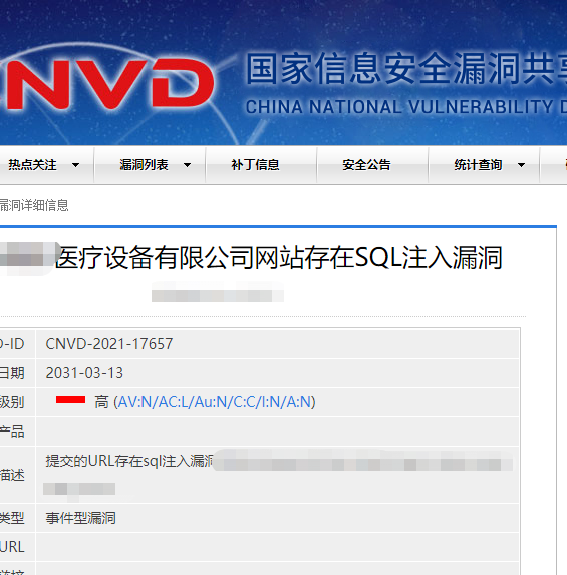Open the 漏洞列表 menu
Image resolution: width=567 pixels, height=575 pixels.
144,165
